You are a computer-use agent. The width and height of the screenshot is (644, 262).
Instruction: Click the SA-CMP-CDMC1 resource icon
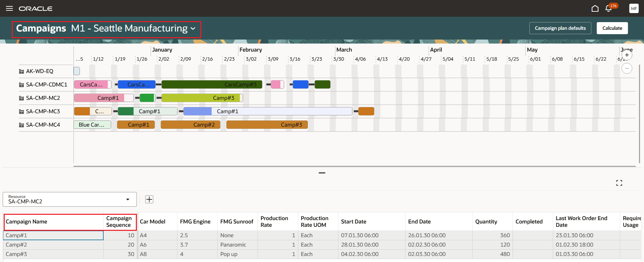(x=21, y=85)
